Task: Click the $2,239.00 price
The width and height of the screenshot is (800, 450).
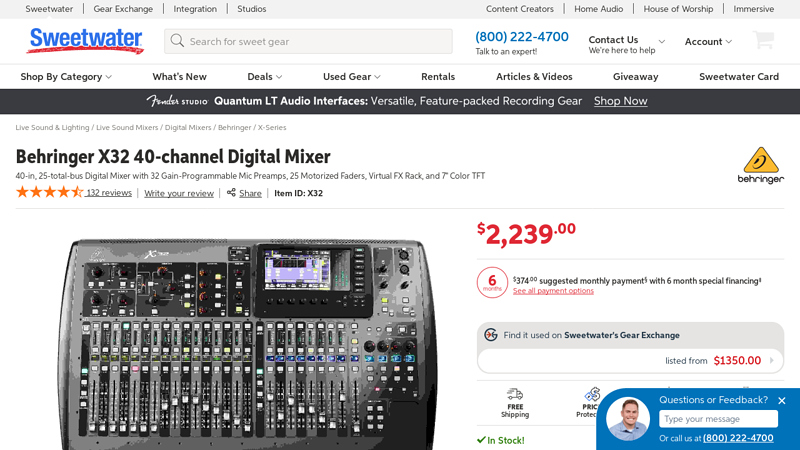Action: tap(526, 234)
